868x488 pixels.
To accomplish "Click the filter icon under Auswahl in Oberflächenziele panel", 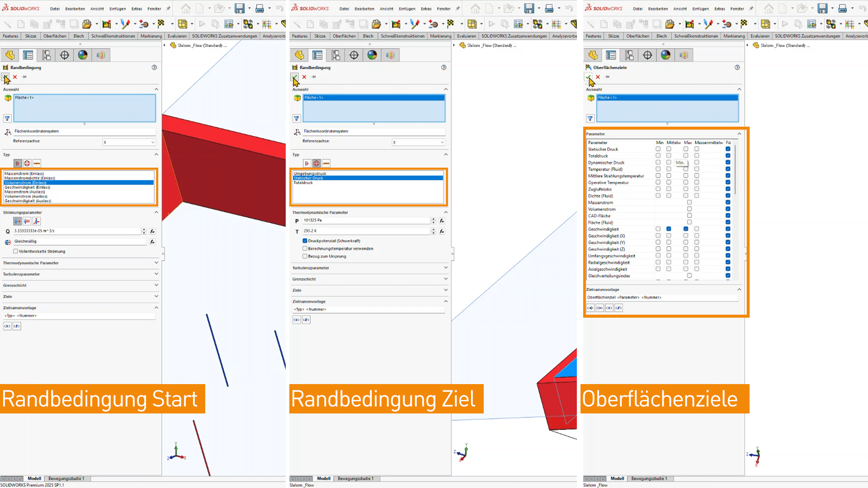I will point(590,118).
